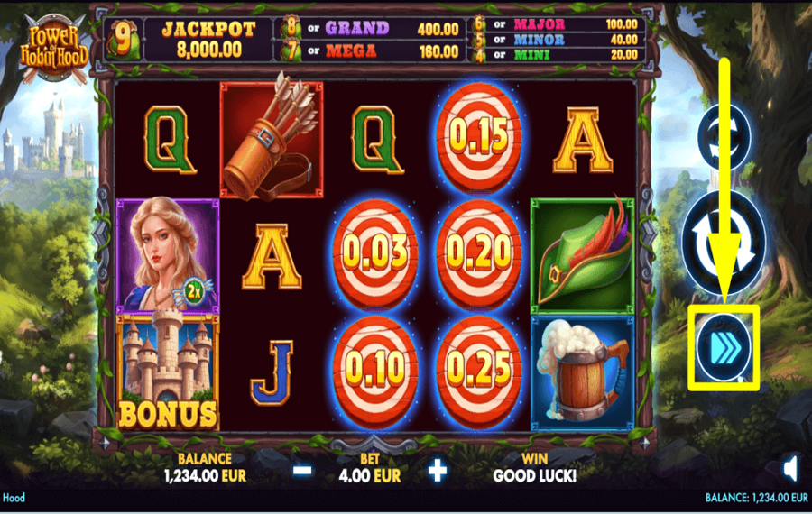Click the balance text in the bottom status bar
This screenshot has height=514, width=812.
[x=757, y=498]
